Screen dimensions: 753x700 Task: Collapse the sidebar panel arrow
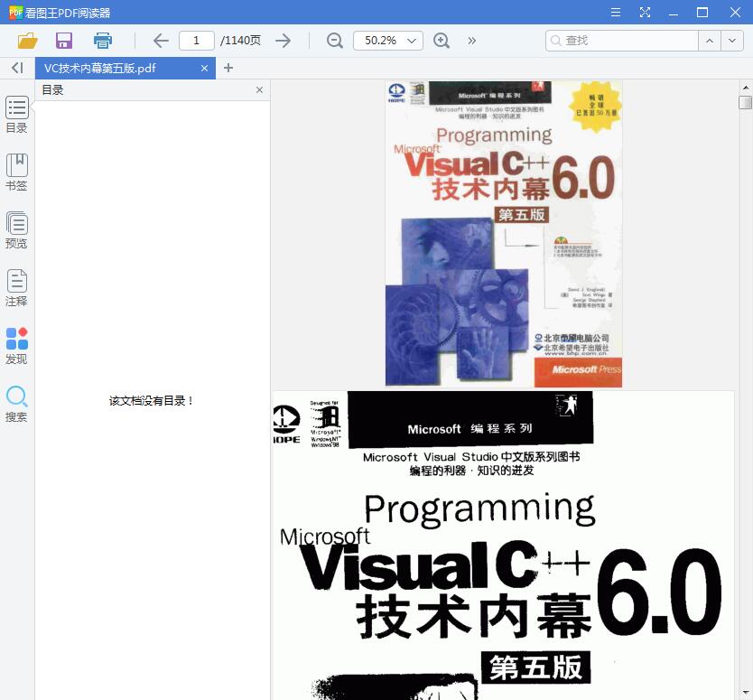point(17,68)
